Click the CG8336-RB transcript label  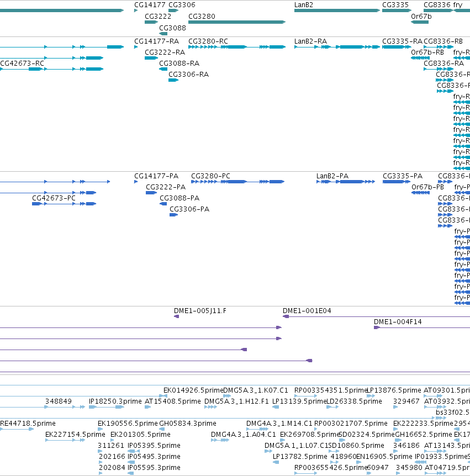click(x=443, y=41)
